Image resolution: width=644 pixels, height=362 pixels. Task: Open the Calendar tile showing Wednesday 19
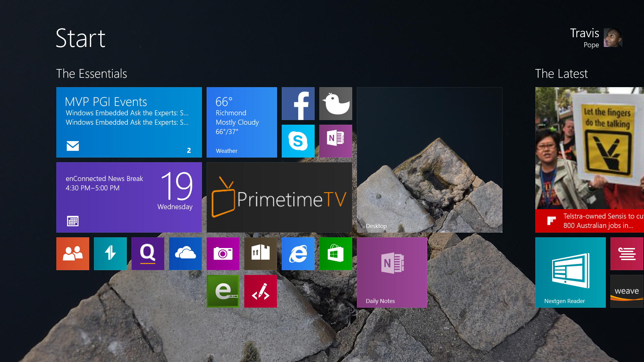[129, 197]
